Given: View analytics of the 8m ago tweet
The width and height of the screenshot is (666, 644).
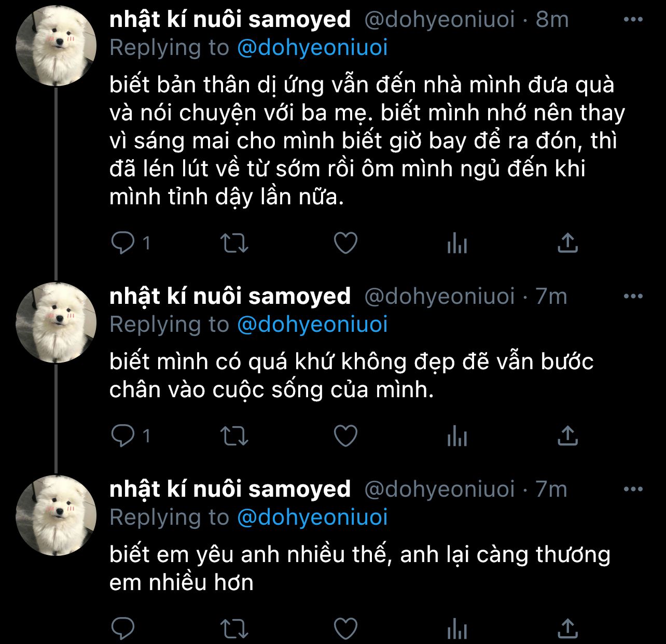Looking at the screenshot, I should point(457,243).
